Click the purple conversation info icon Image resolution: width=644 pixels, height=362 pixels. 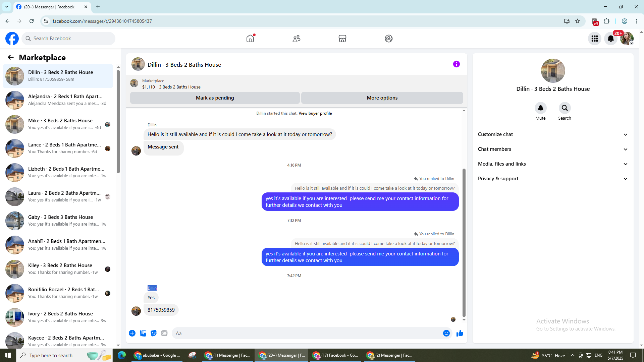click(x=456, y=64)
